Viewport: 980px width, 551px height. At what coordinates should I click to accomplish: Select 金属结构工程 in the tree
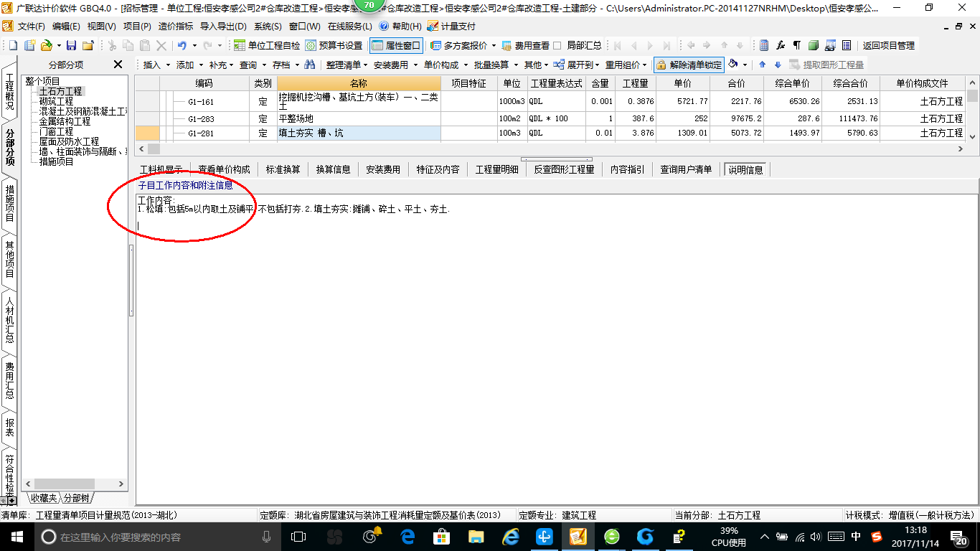pyautogui.click(x=65, y=121)
